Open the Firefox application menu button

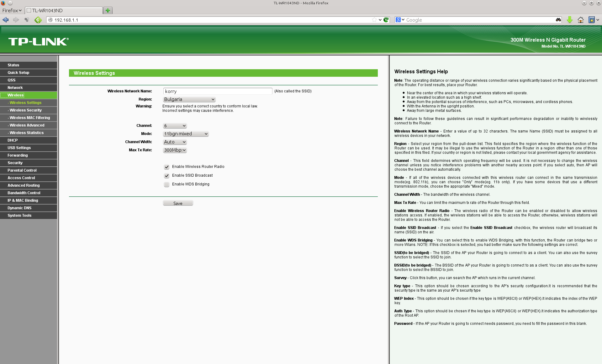(12, 10)
